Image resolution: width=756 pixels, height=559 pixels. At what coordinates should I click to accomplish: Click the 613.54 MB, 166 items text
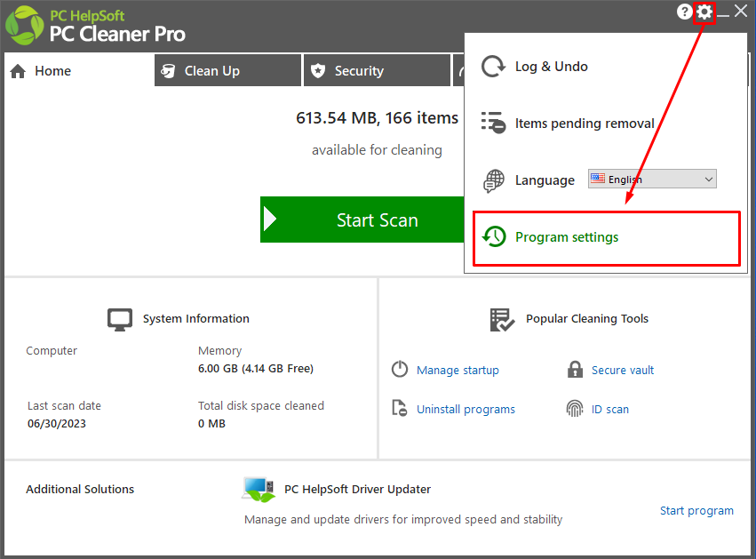click(x=377, y=117)
